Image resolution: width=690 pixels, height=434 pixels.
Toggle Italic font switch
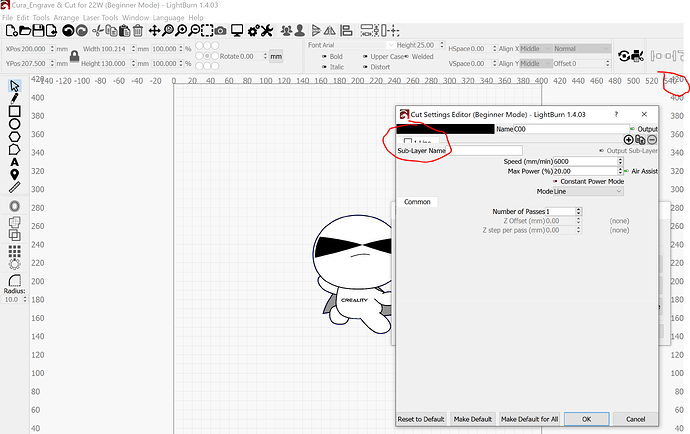coord(325,67)
